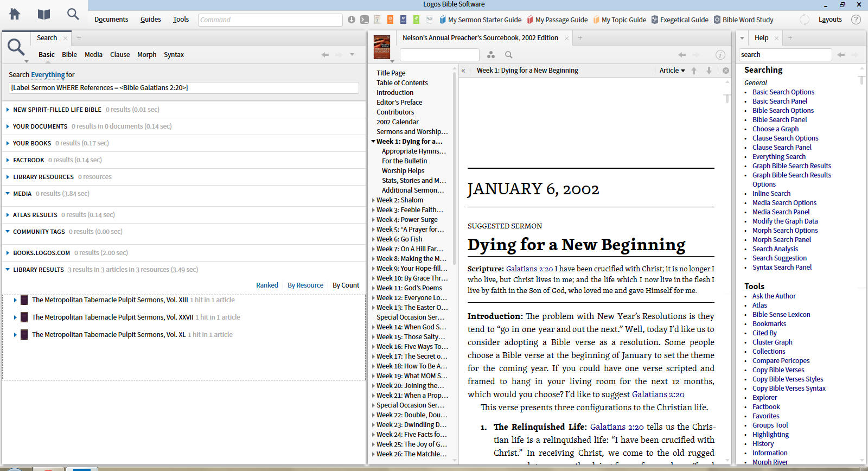Launch the Exegetical Guide shortcut

click(680, 20)
